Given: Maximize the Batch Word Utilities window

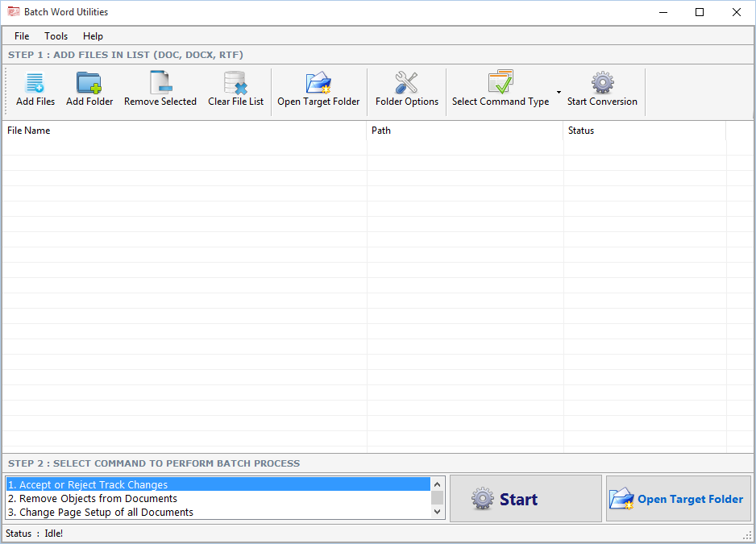Looking at the screenshot, I should 700,12.
